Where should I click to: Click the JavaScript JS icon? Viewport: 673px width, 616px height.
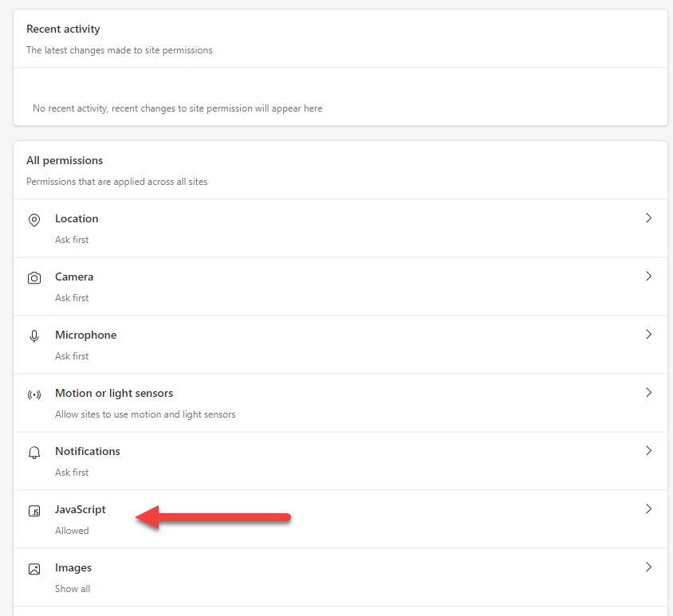point(34,511)
